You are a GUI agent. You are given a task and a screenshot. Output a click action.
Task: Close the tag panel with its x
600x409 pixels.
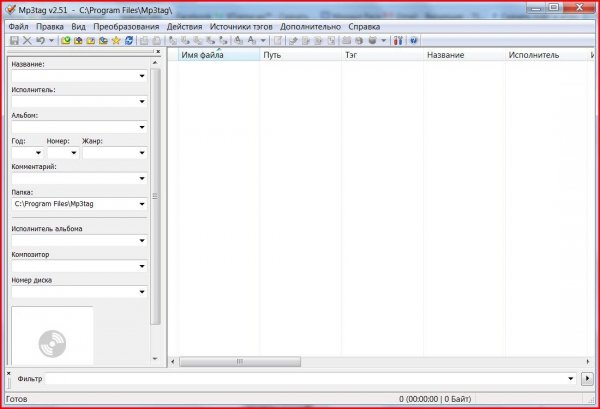click(x=158, y=51)
